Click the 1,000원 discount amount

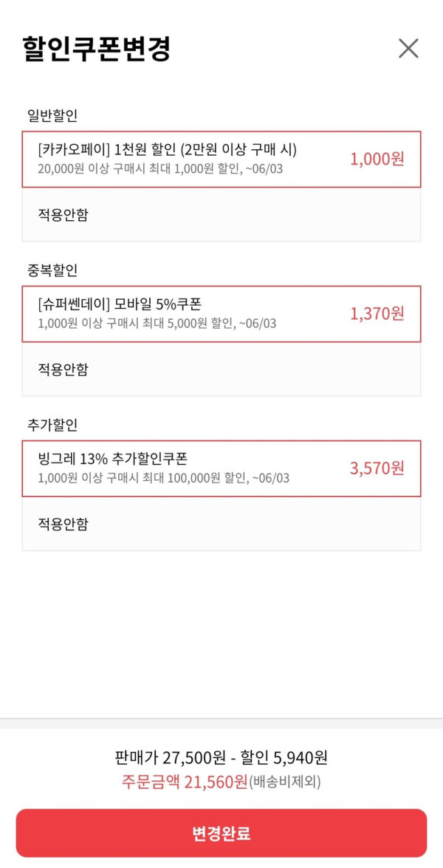[377, 159]
